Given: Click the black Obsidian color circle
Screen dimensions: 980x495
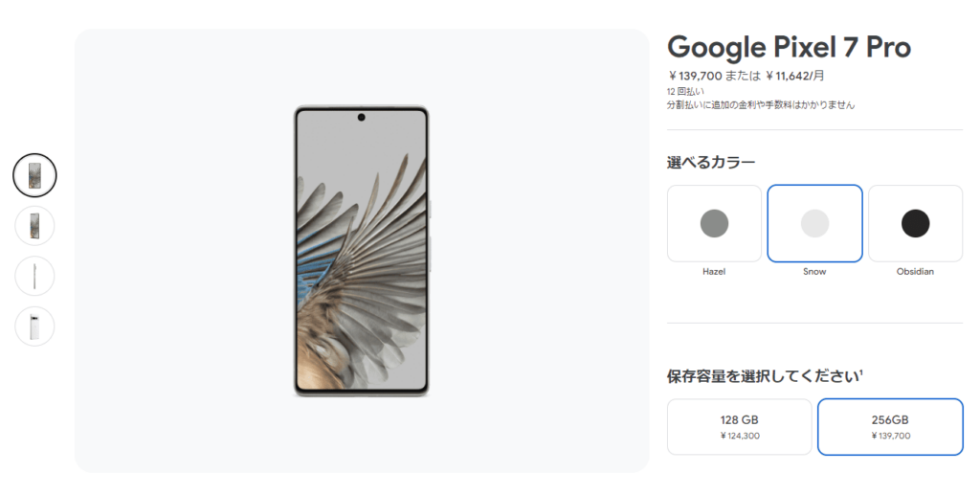Looking at the screenshot, I should (x=916, y=223).
